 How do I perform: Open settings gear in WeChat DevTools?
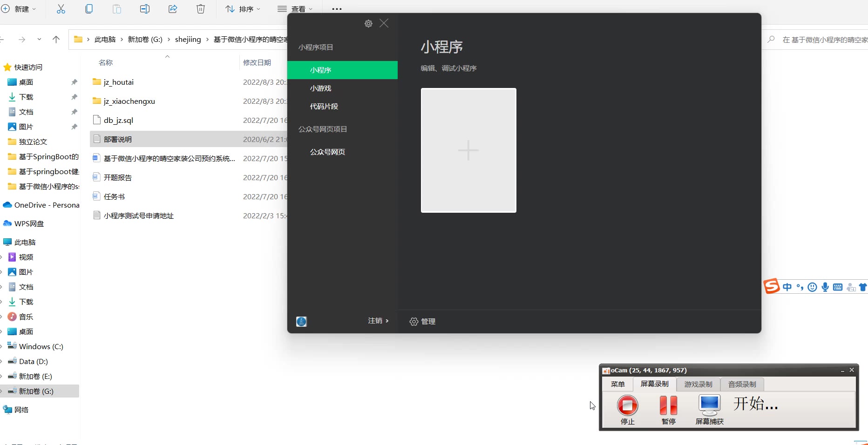368,23
